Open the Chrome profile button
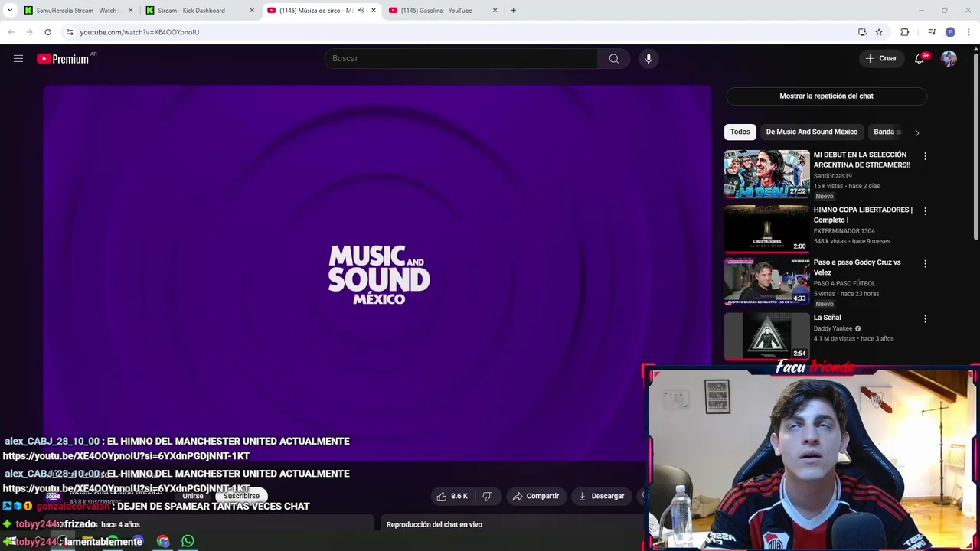 (950, 32)
